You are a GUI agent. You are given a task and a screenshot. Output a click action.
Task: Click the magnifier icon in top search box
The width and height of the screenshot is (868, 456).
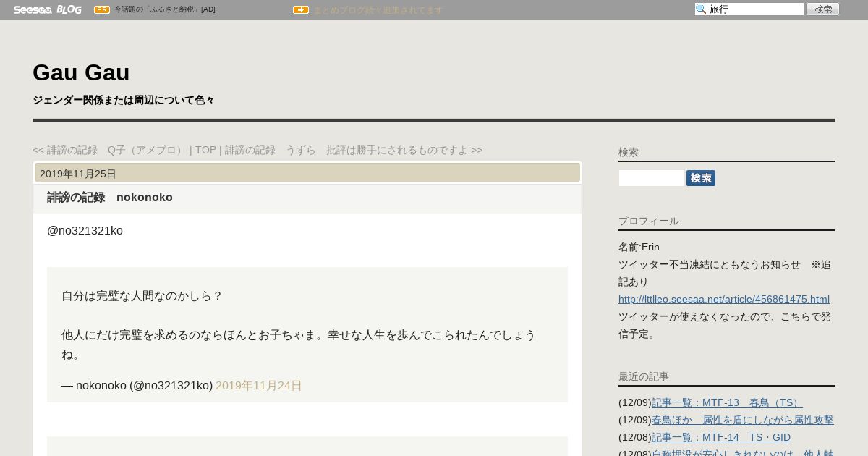click(x=701, y=9)
